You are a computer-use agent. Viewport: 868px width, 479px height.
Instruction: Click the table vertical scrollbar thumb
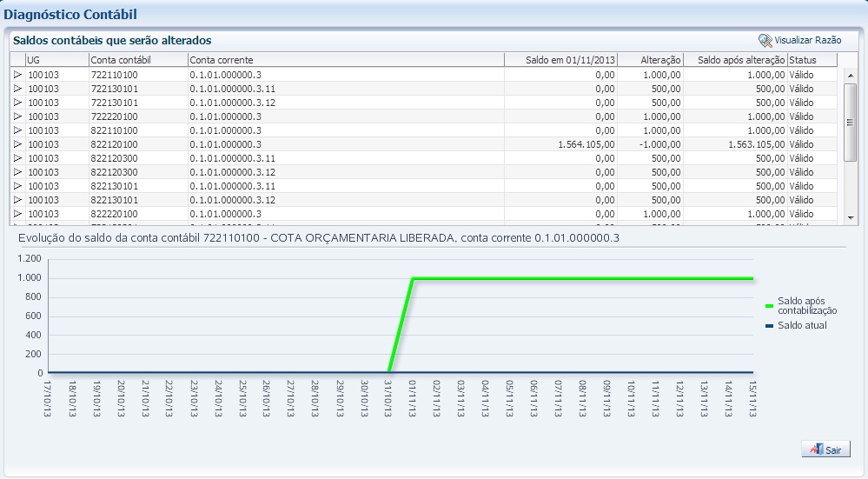pos(851,122)
